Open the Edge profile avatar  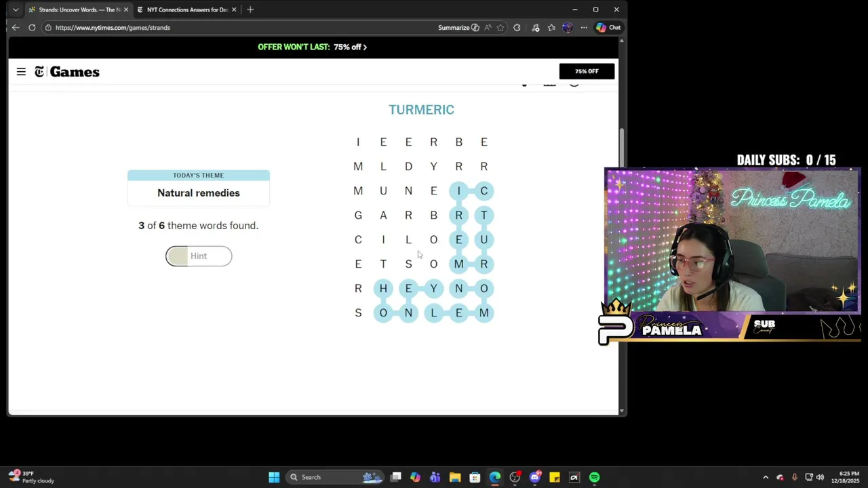568,28
